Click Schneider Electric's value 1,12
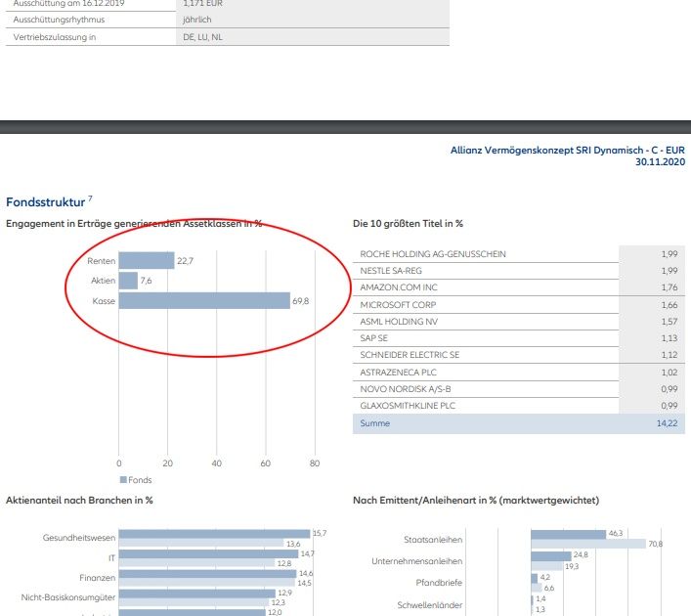This screenshot has height=616, width=691. [669, 355]
